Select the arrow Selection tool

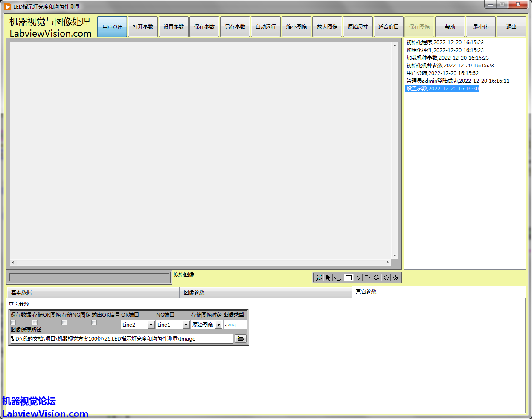[x=328, y=277]
